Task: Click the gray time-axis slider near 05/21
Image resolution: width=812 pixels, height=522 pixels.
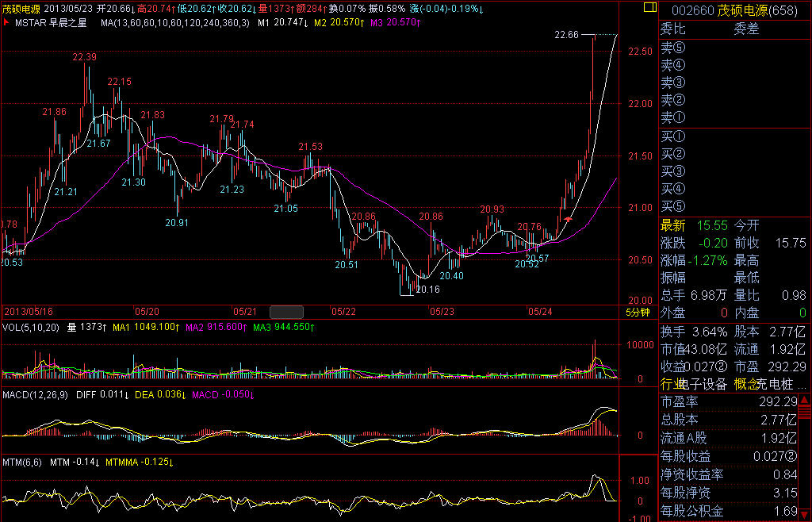Action: point(287,311)
